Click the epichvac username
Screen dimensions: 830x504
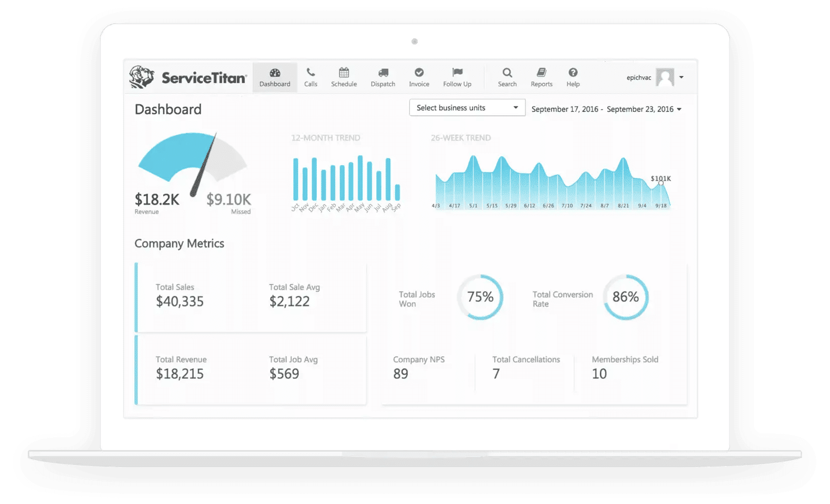click(639, 78)
